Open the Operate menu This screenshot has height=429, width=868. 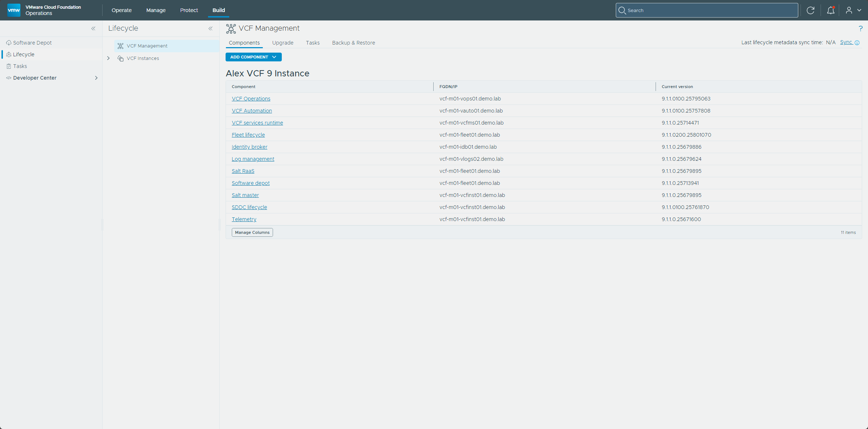tap(122, 10)
